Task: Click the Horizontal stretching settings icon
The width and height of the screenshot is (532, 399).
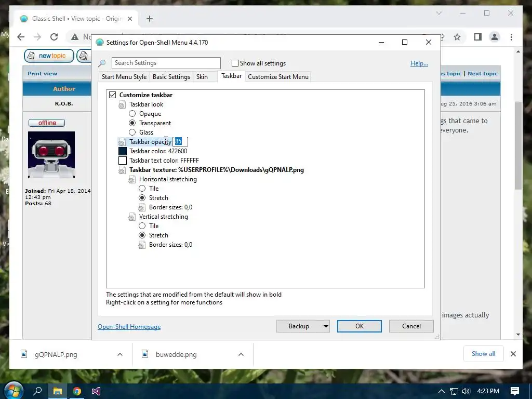Action: coord(131,180)
